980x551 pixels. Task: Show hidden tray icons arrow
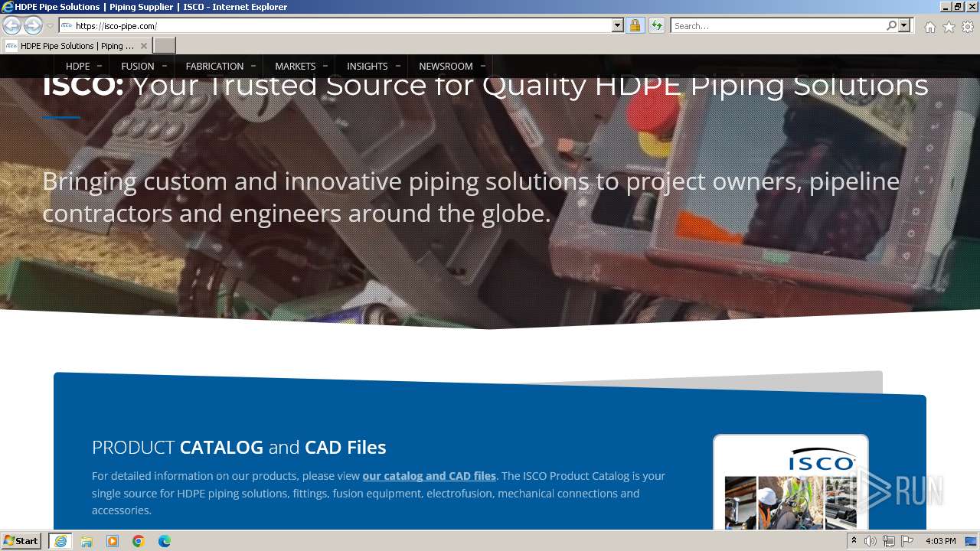(x=854, y=541)
